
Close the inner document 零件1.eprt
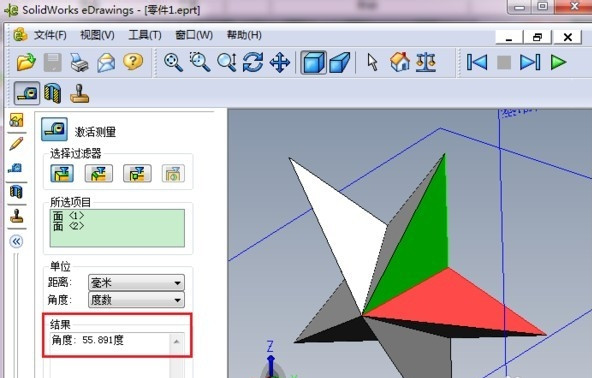click(x=567, y=37)
